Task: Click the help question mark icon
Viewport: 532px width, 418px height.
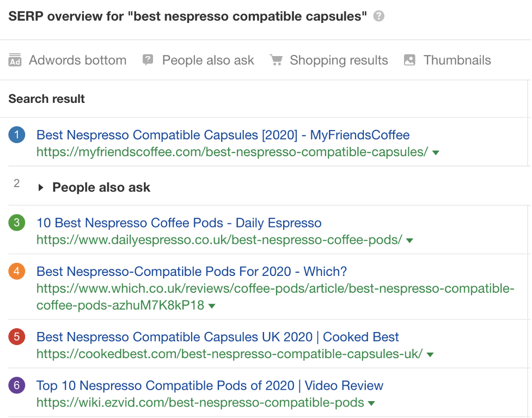Action: click(379, 16)
